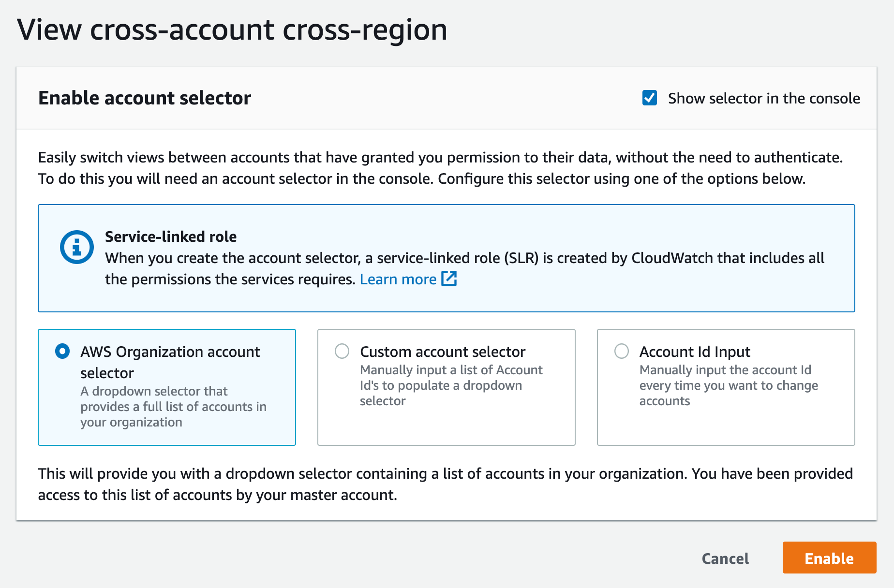Click the Show selector in the console label

pyautogui.click(x=764, y=98)
